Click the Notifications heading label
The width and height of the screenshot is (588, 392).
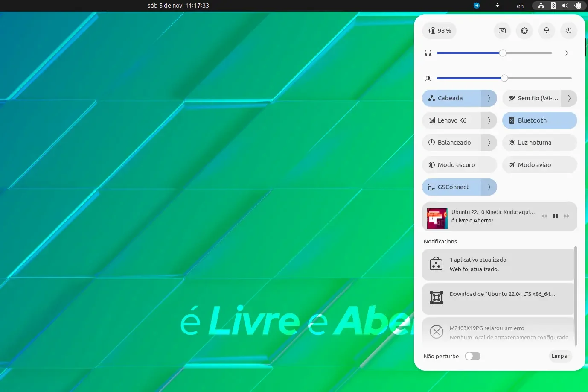coord(440,242)
